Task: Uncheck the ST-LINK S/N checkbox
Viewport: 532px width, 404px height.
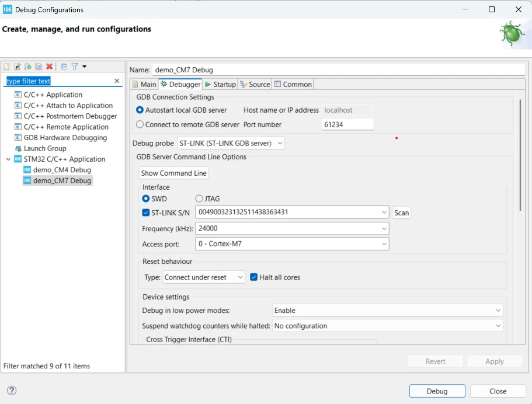Action: coord(146,213)
